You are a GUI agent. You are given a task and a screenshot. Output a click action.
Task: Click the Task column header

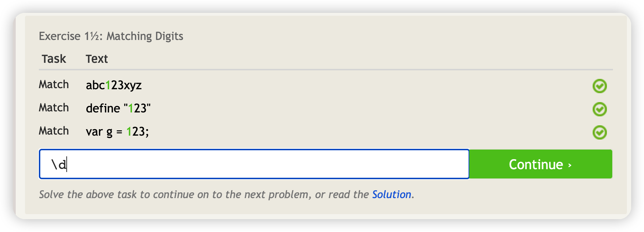pos(54,59)
